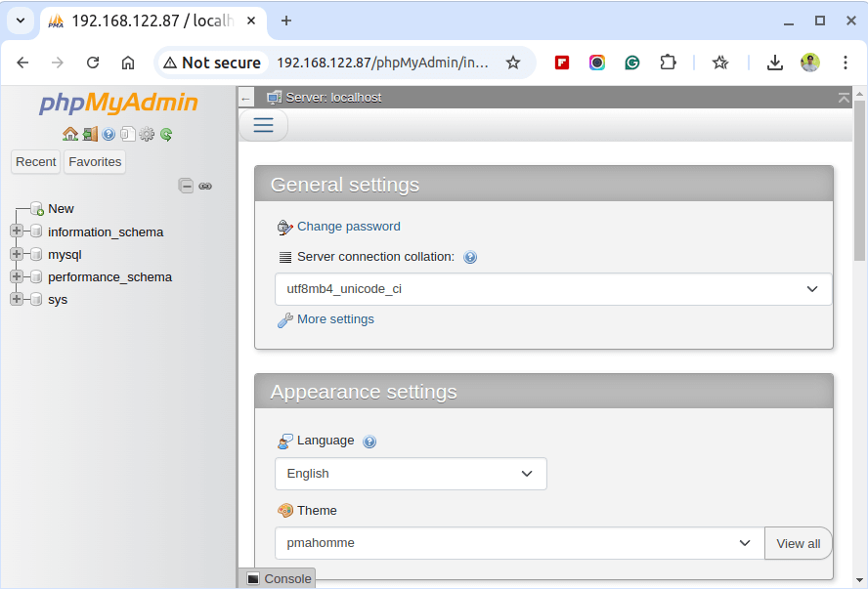Image resolution: width=868 pixels, height=589 pixels.
Task: Click the Change password link
Action: click(348, 227)
